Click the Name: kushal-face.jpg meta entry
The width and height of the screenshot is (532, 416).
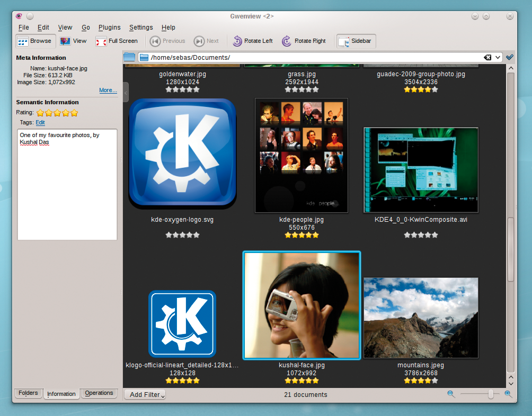(58, 68)
